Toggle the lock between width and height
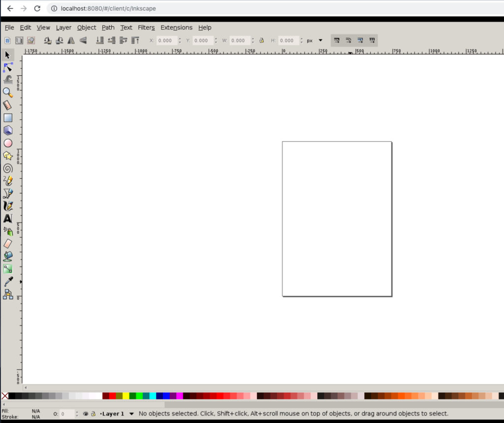Screen dimensions: 504x423 click(x=261, y=40)
